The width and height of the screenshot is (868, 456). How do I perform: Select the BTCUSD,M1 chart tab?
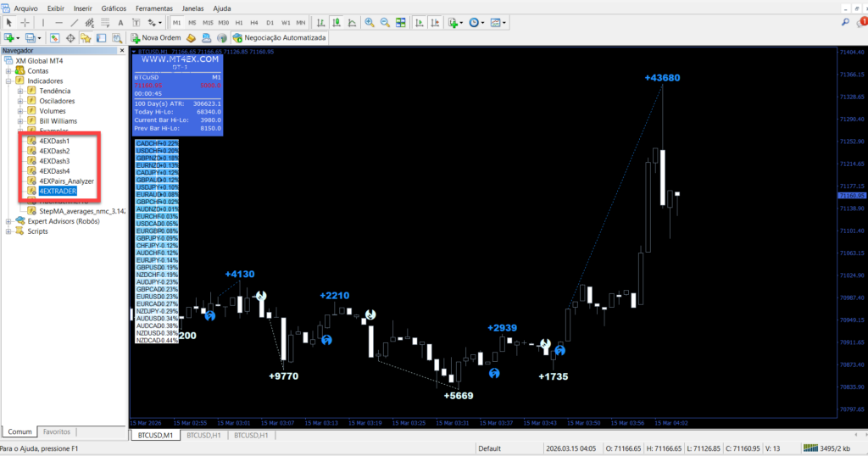[155, 436]
